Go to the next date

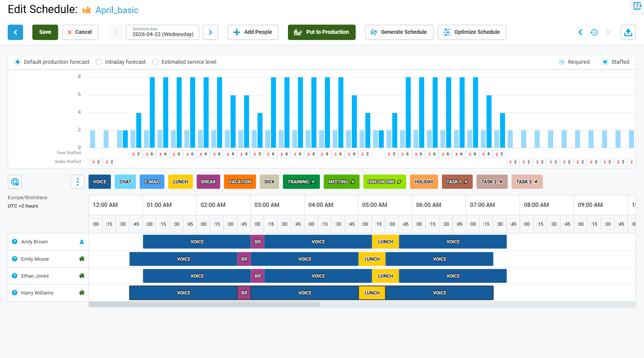(211, 32)
